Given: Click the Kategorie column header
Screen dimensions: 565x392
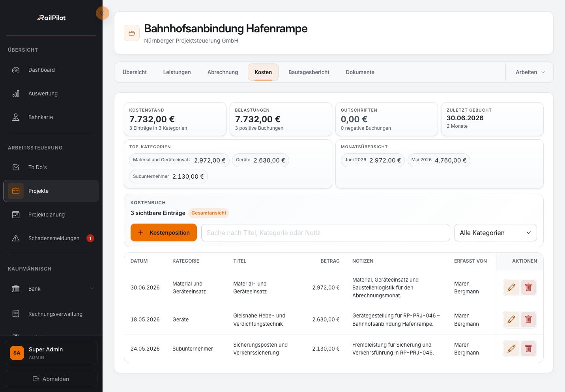Looking at the screenshot, I should click(186, 261).
